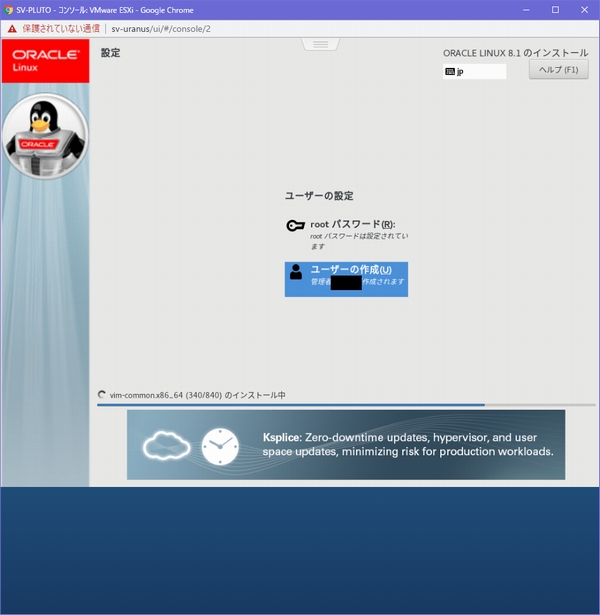
Task: Close the Chrome console window
Action: coord(584,10)
